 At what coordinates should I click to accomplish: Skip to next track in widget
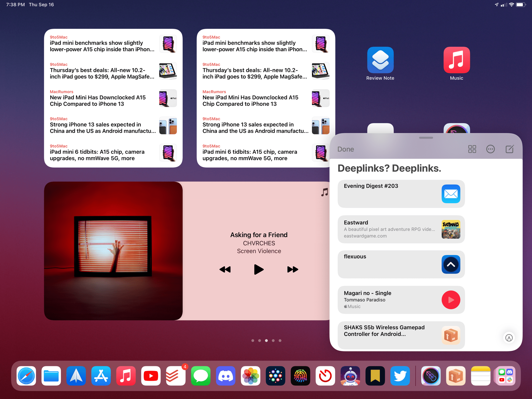(x=293, y=270)
